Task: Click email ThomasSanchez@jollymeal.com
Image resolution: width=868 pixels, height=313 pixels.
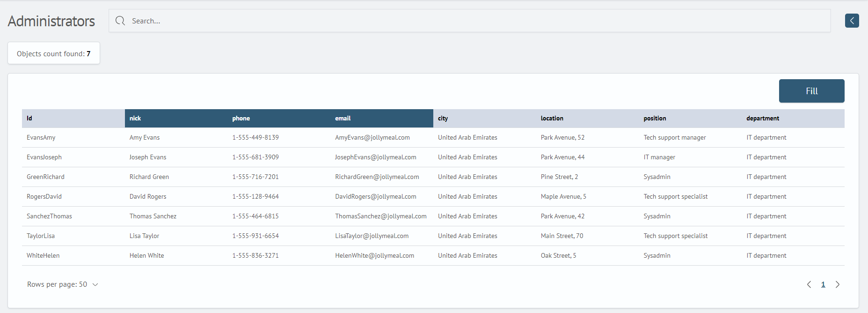Action: pos(381,216)
